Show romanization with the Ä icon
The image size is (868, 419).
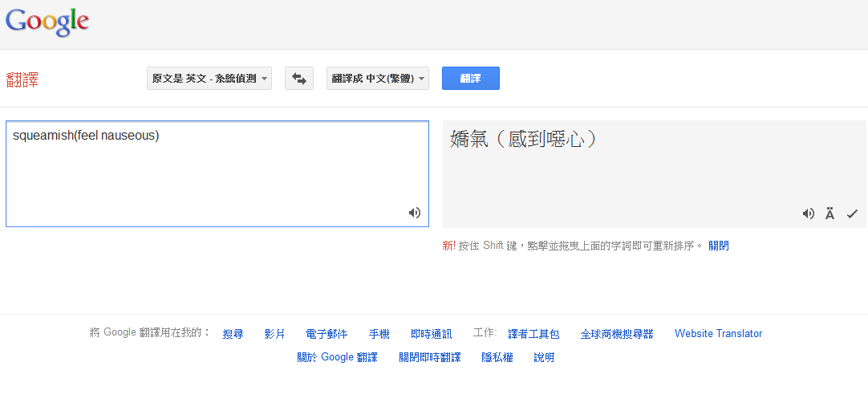(829, 214)
